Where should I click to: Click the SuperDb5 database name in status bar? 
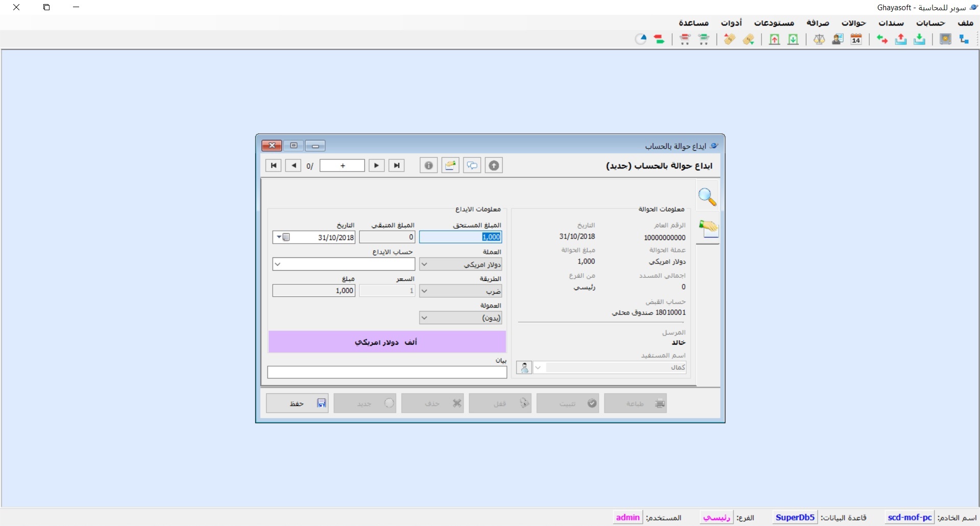(795, 517)
